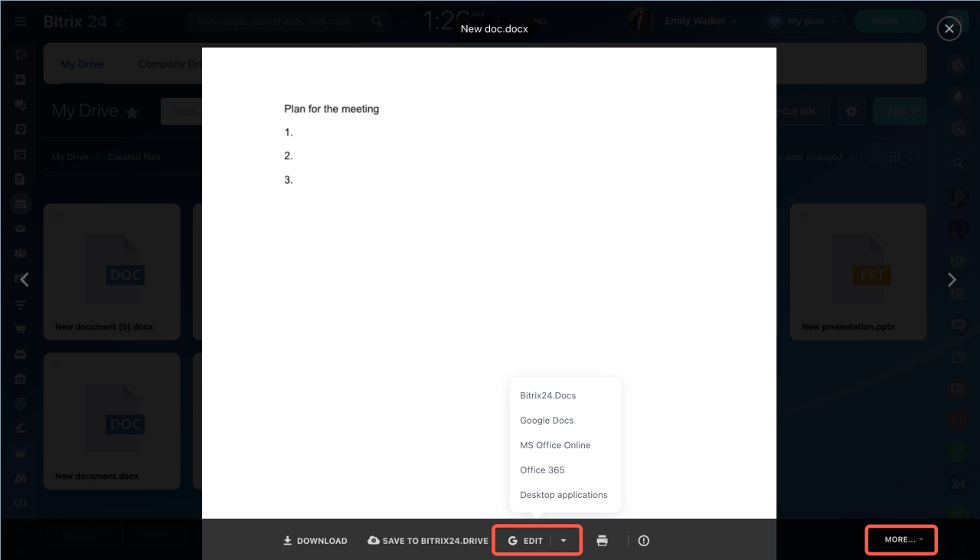Open the Workgroups people icon in sidebar
Screen dimensions: 980x560
click(x=21, y=253)
